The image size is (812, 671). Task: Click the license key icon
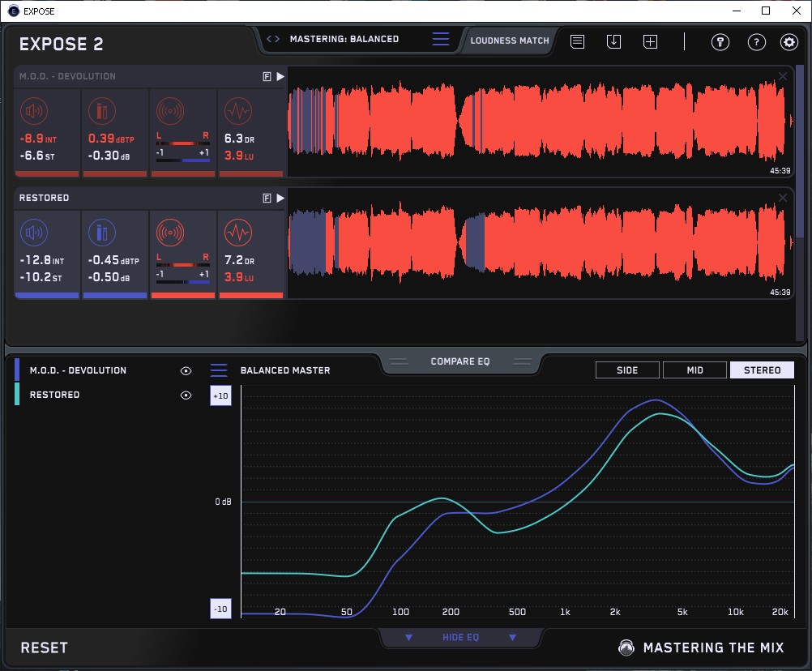(x=720, y=42)
